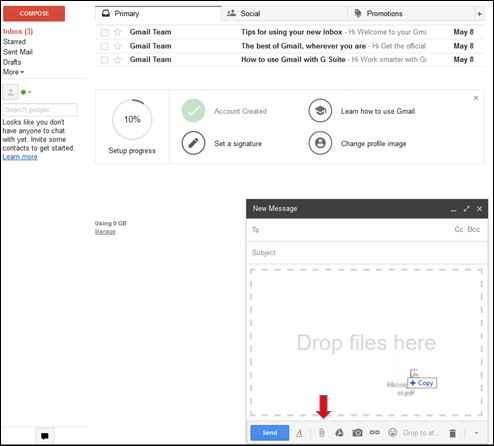
Task: Open Learn how to use Gmail
Action: 378,111
